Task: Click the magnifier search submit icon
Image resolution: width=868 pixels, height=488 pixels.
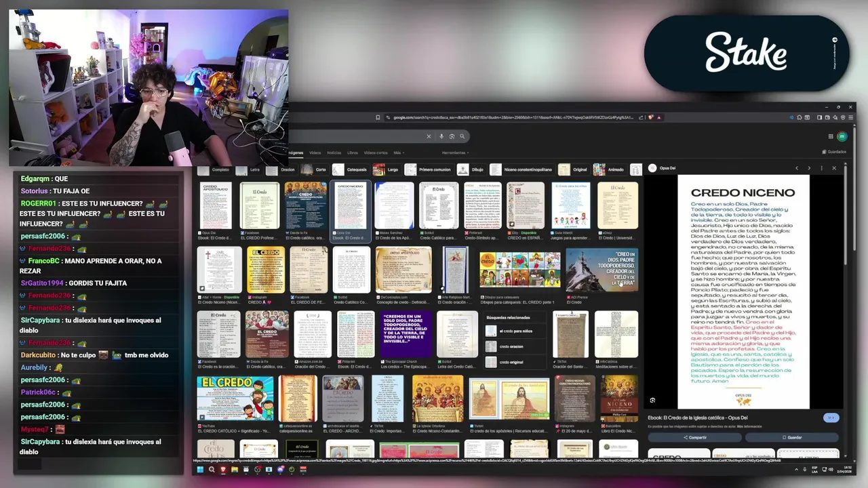Action: pyautogui.click(x=462, y=136)
